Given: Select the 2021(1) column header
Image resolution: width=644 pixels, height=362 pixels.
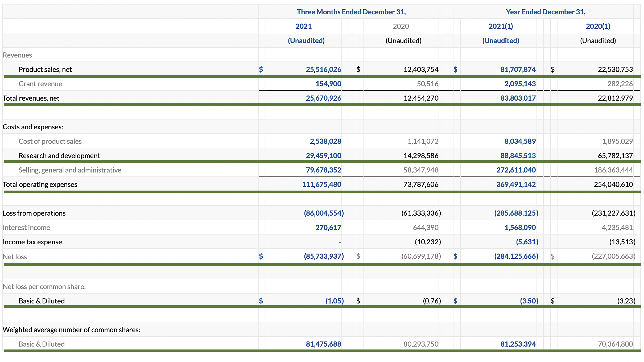Looking at the screenshot, I should pyautogui.click(x=501, y=26).
